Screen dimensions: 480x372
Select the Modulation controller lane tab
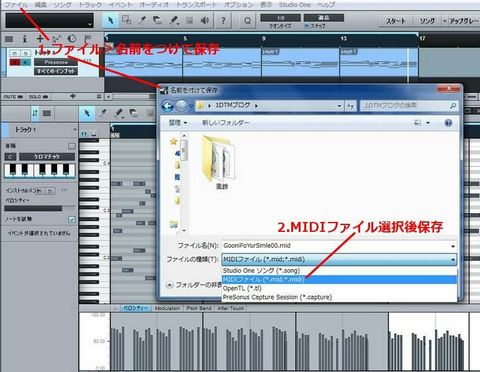point(167,308)
